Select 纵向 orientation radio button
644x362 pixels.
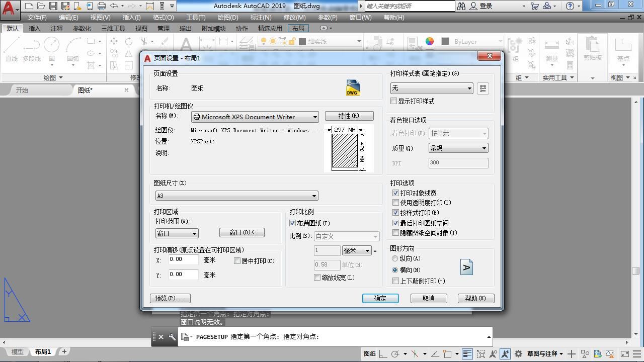[395, 258]
